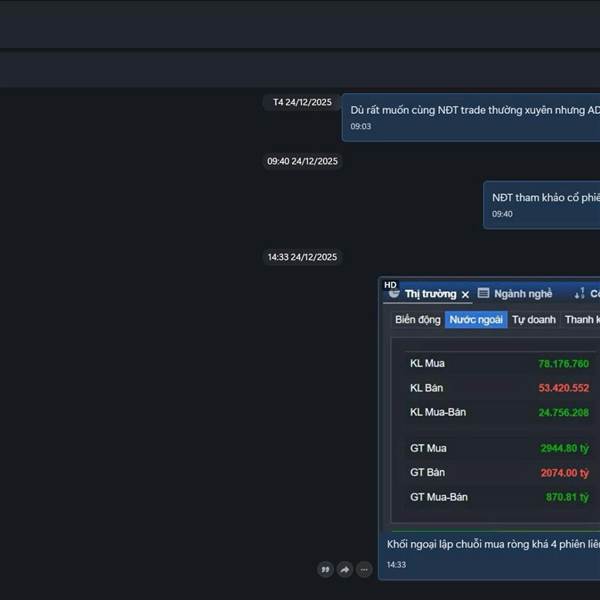Click the Ngành nghề list icon
The height and width of the screenshot is (600, 600).
pyautogui.click(x=483, y=293)
